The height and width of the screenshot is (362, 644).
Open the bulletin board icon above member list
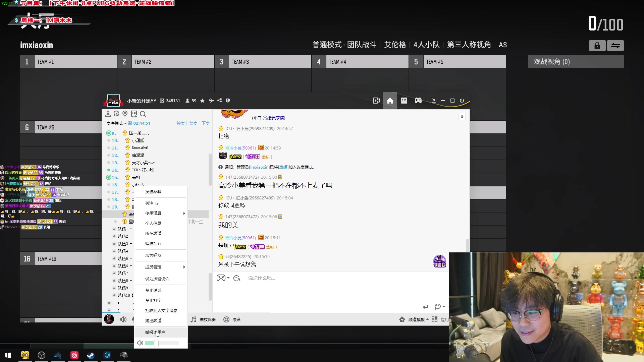(134, 114)
